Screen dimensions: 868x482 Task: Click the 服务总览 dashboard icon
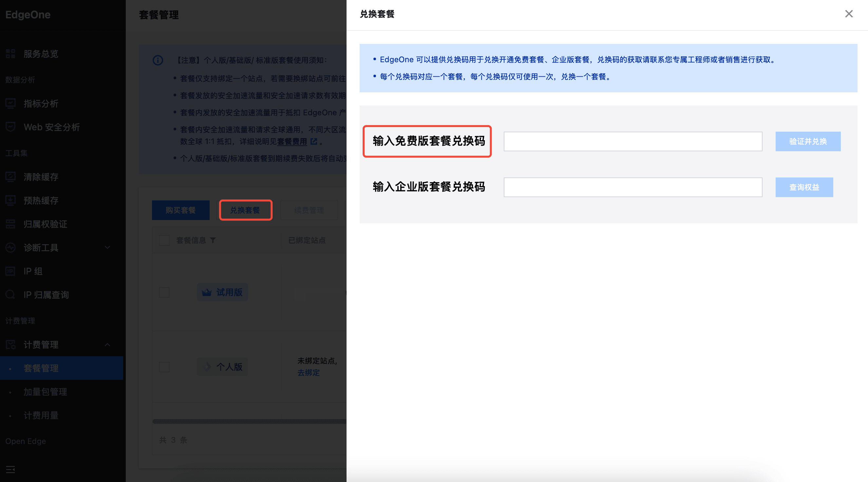click(10, 54)
